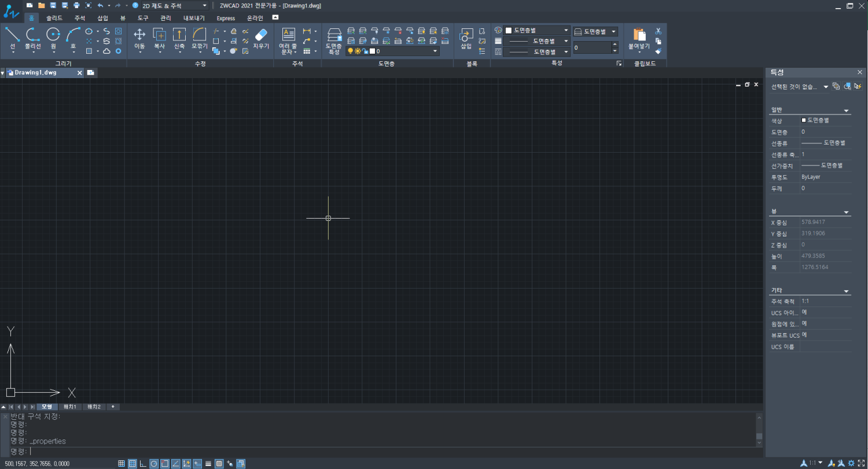The height and width of the screenshot is (469, 868).
Task: Click the Insert block (삽입) button
Action: tap(466, 38)
